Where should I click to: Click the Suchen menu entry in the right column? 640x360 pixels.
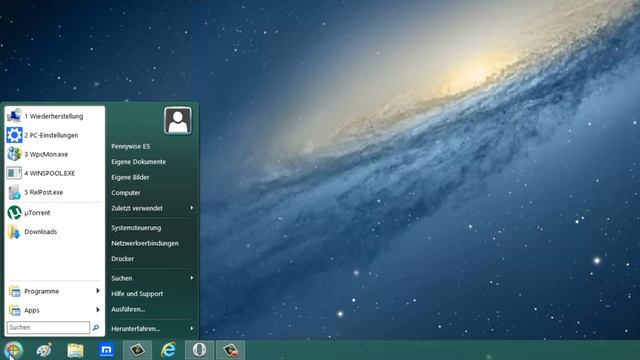pos(122,278)
